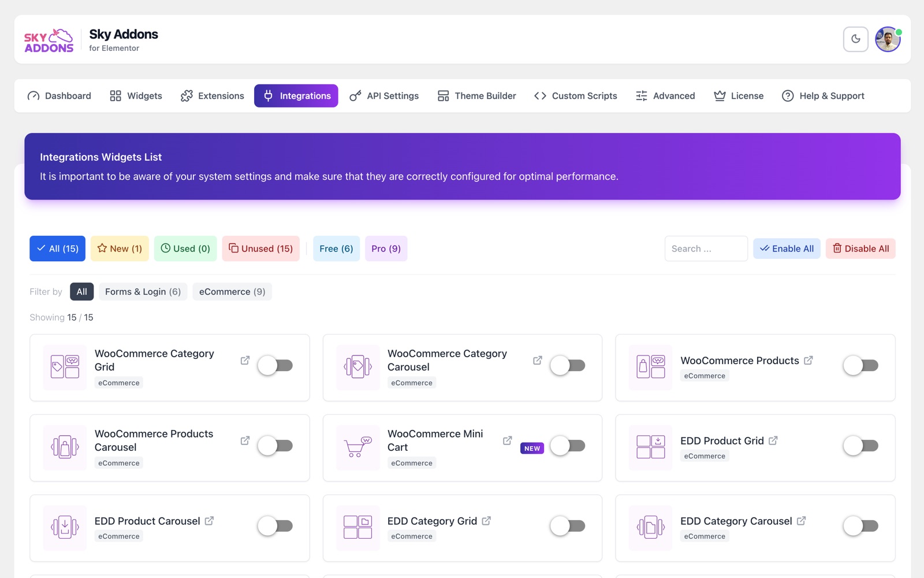
Task: Filter by Forms & Login (6)
Action: [143, 292]
